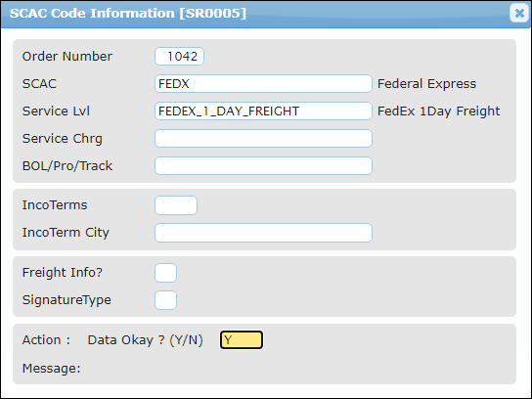Click the Data Okay ? (Y/N) prompt
The width and height of the screenshot is (532, 399).
(145, 340)
